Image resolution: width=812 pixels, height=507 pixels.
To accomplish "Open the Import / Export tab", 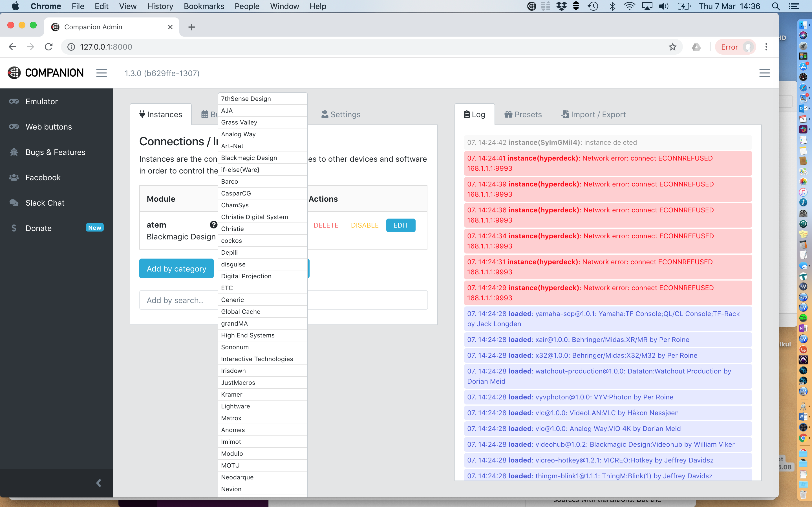I will (593, 115).
